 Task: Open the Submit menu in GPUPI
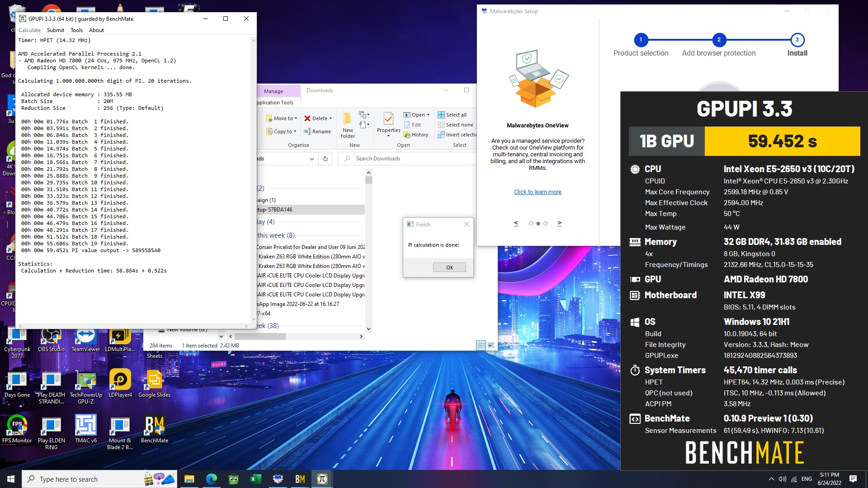(56, 30)
